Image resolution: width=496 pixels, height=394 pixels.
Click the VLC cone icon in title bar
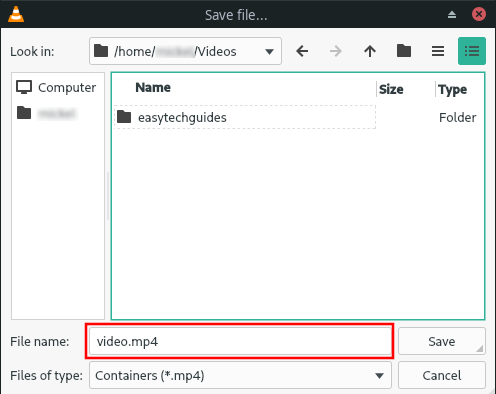pos(16,14)
